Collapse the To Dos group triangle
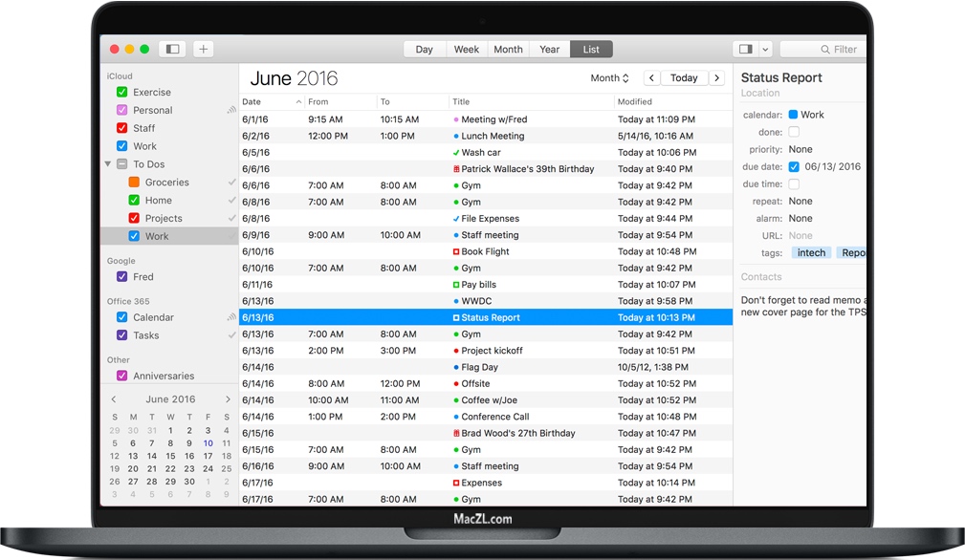The width and height of the screenshot is (965, 560). click(x=108, y=164)
